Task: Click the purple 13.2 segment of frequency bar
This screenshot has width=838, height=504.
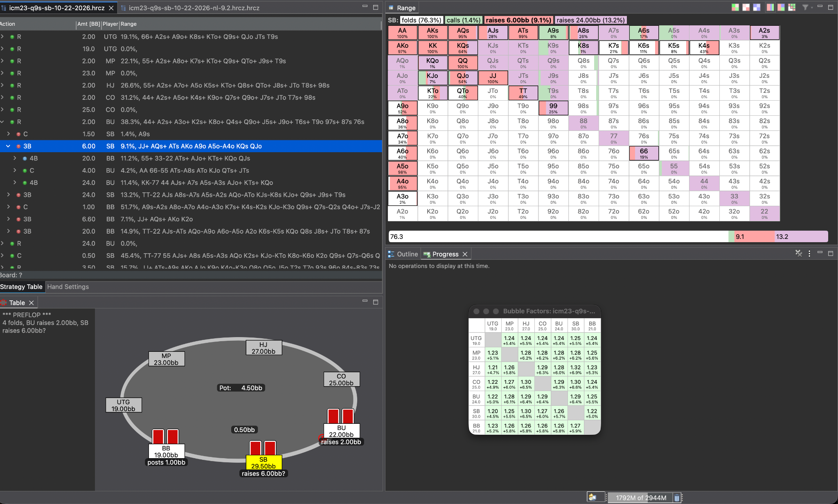Action: point(802,236)
